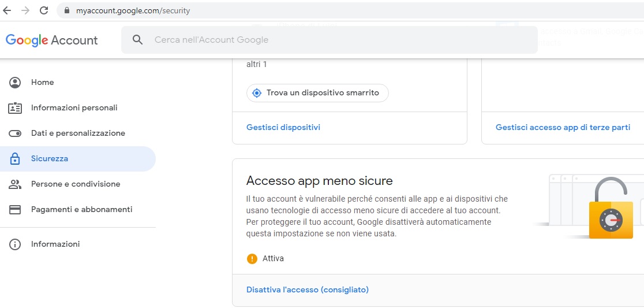
Task: Click the Dati e personalizzazione toggle icon
Action: [15, 133]
